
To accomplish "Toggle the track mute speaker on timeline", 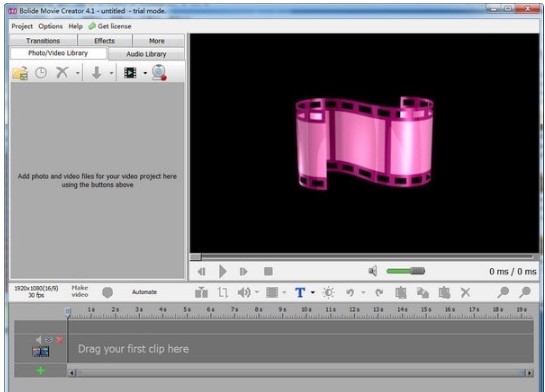I will point(38,340).
